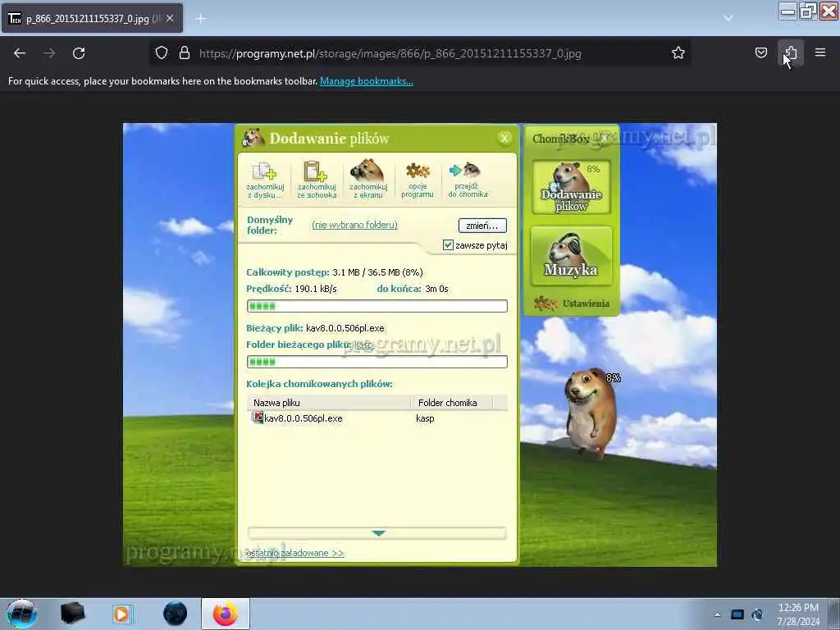Click the site security padlock icon
This screenshot has height=630, width=840.
coord(185,53)
